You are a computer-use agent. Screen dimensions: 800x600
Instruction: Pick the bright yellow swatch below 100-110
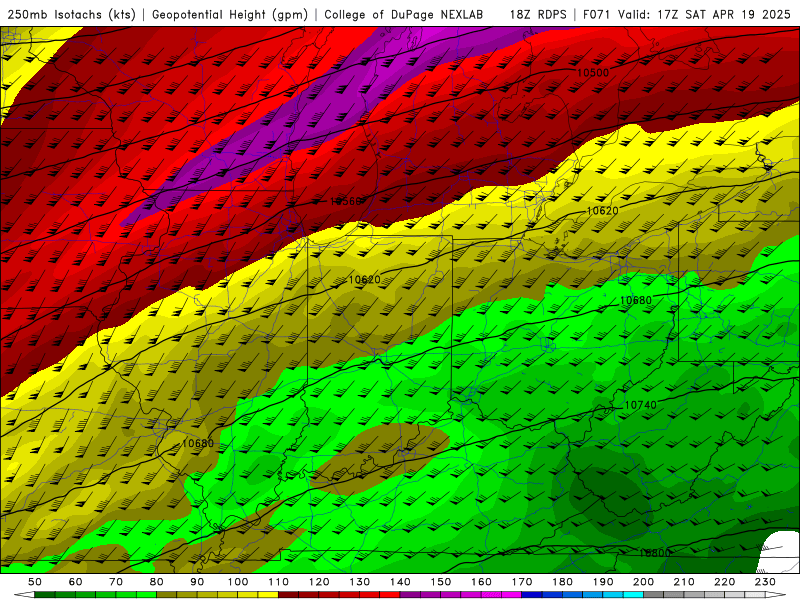[268, 595]
